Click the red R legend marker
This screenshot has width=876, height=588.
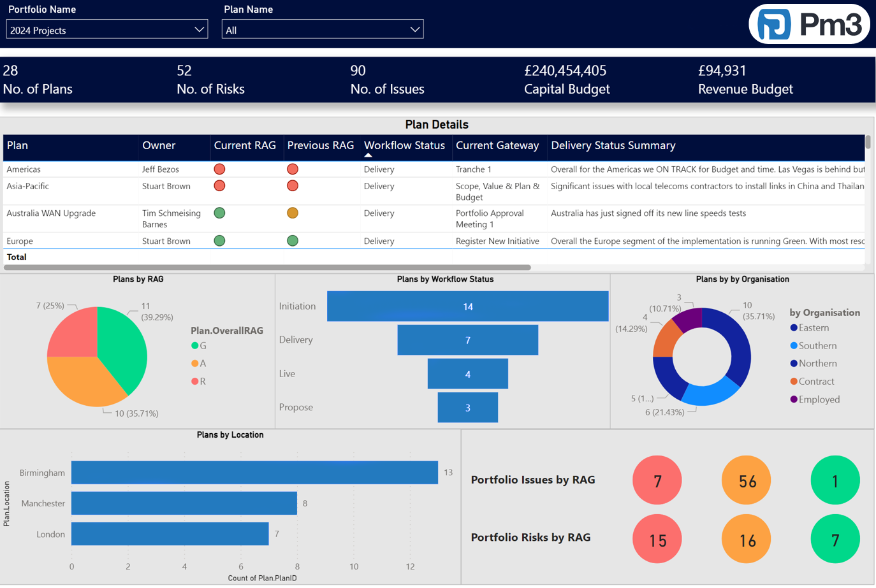point(194,382)
